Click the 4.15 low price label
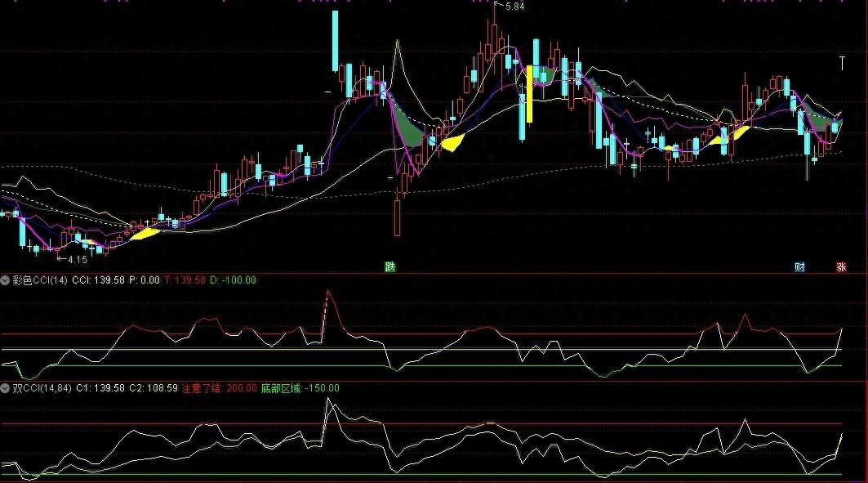This screenshot has width=868, height=483. click(x=77, y=260)
